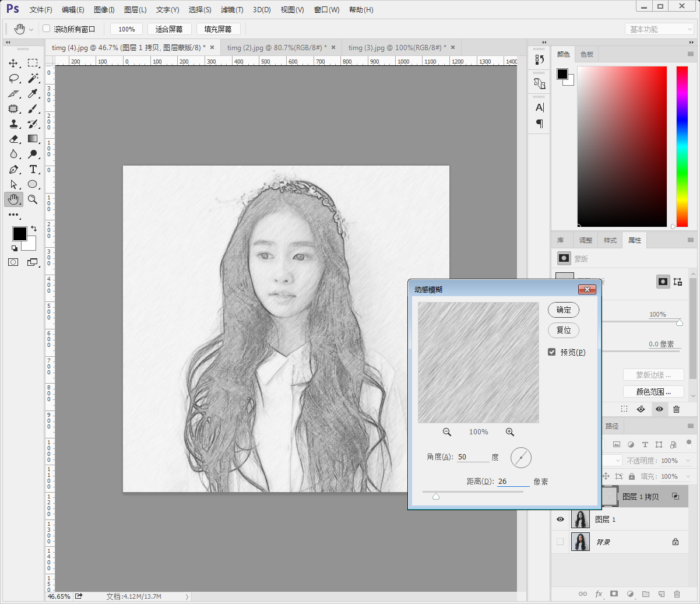Open the Properties panel flyout menu
Viewport: 700px width, 604px height.
tap(691, 240)
